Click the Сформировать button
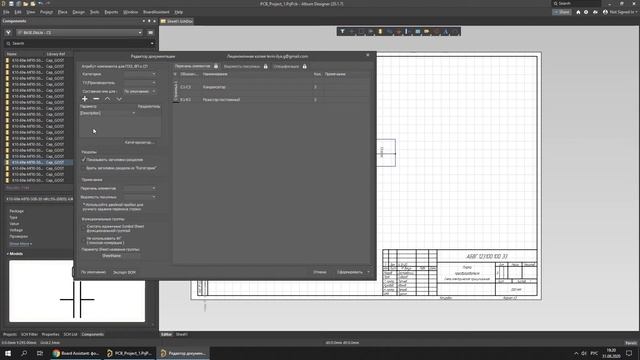Image resolution: width=640 pixels, height=360 pixels. 350,272
